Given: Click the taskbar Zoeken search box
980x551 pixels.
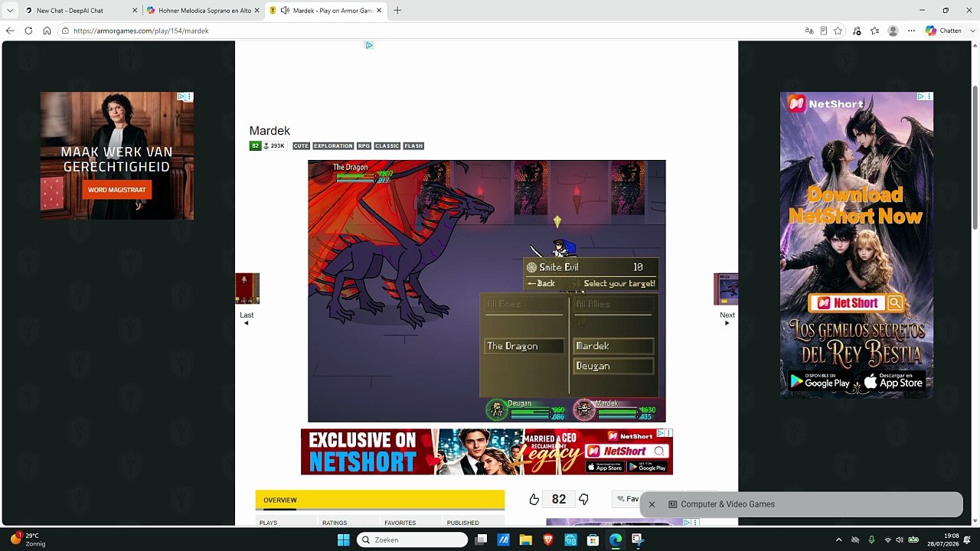Looking at the screenshot, I should 413,540.
